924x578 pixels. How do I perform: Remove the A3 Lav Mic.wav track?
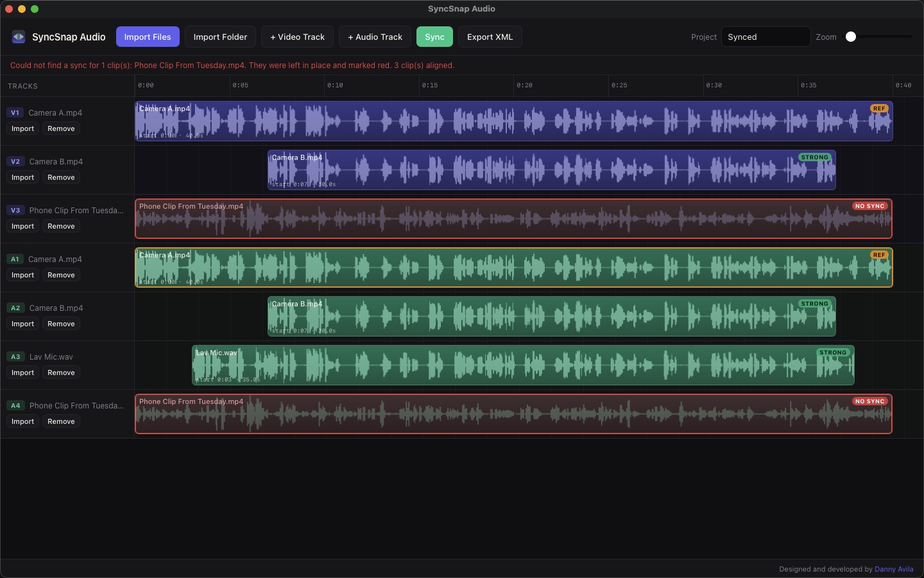[x=61, y=373]
